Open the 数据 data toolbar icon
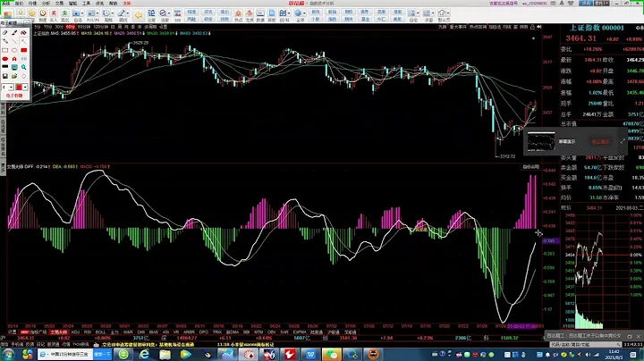The image size is (644, 361). pos(260,16)
